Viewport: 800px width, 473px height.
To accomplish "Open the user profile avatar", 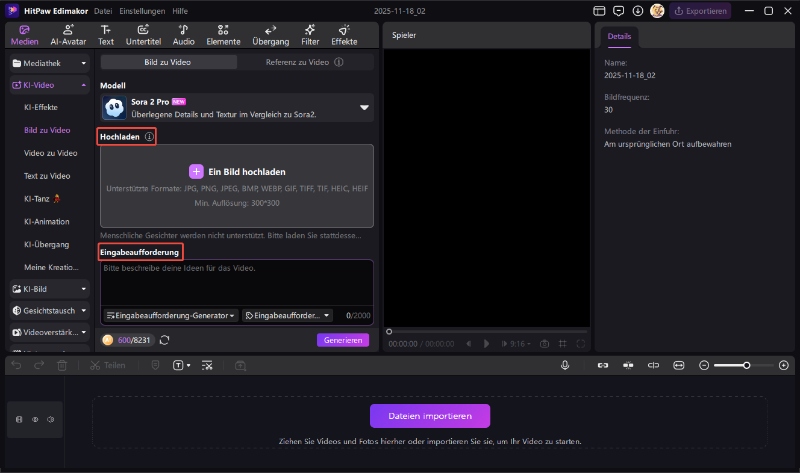I will pyautogui.click(x=657, y=11).
